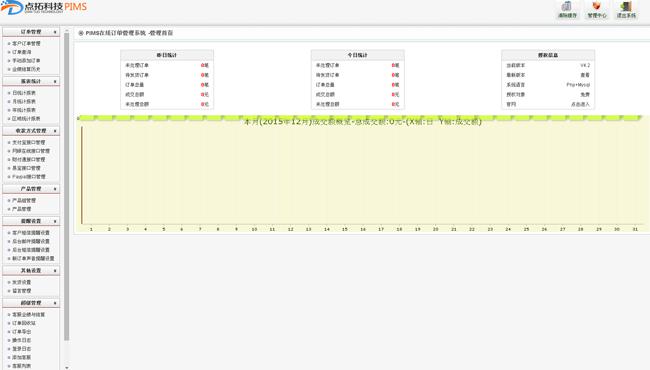
Task: Click day 1 on the chart axis
Action: pyautogui.click(x=91, y=229)
